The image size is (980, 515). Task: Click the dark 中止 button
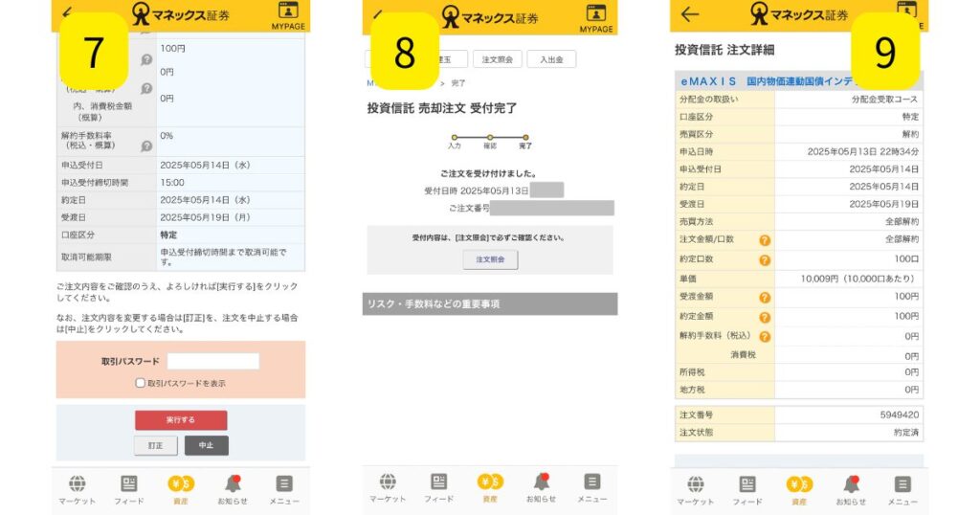(207, 446)
